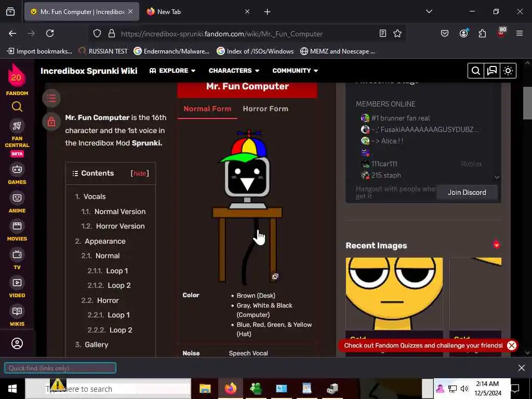Toggle the light/dark theme icon
Image resolution: width=532 pixels, height=399 pixels.
pos(508,71)
